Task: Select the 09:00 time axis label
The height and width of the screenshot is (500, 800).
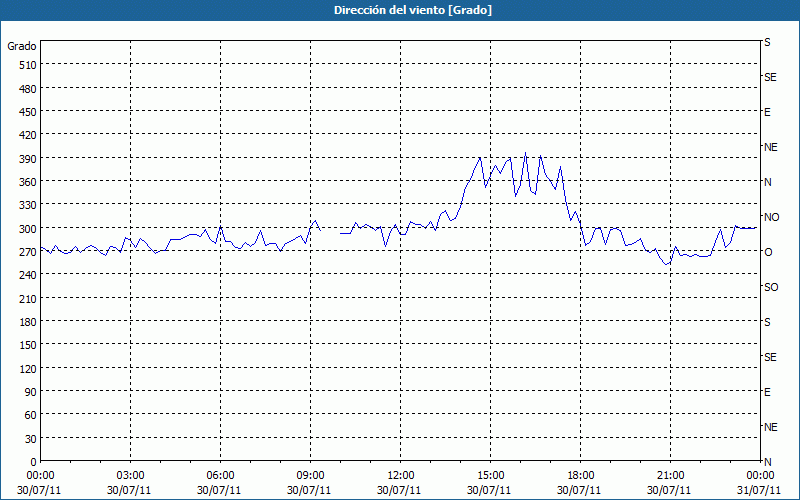Action: coord(310,476)
